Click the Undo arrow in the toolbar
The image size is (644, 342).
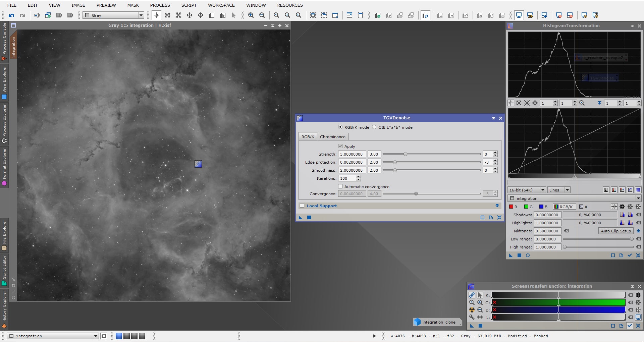11,15
